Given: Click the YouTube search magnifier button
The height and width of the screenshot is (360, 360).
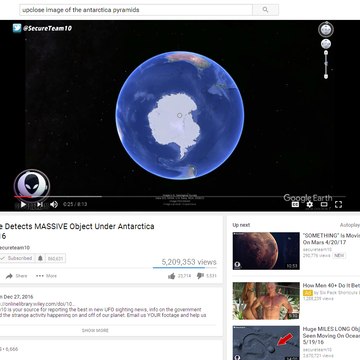Looking at the screenshot, I should [265, 10].
